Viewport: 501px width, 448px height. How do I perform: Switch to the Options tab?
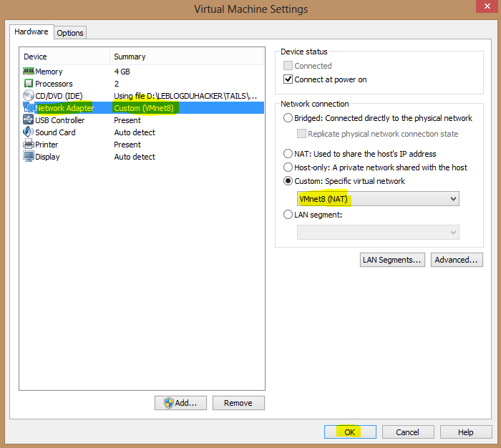pos(70,33)
